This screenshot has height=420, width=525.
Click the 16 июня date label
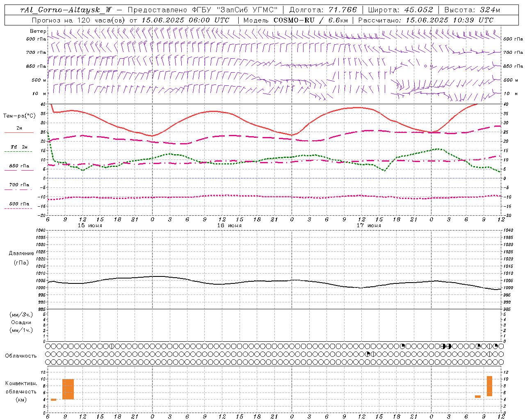229,226
